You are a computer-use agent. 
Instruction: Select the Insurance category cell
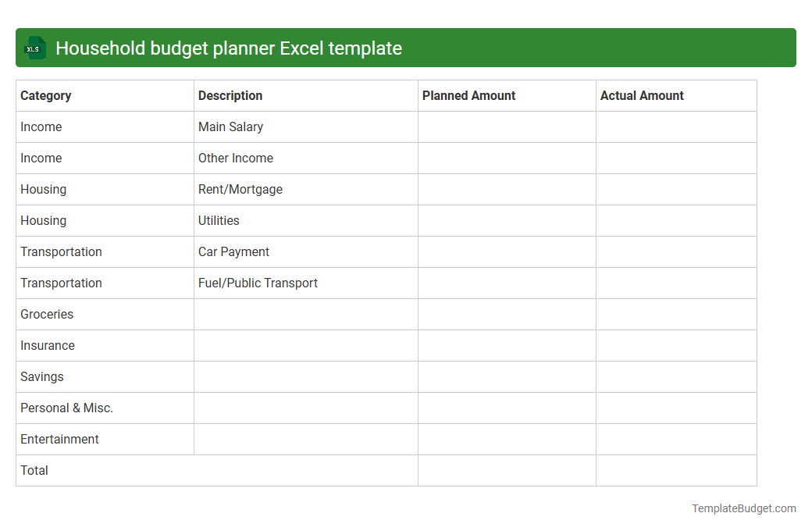coord(48,345)
